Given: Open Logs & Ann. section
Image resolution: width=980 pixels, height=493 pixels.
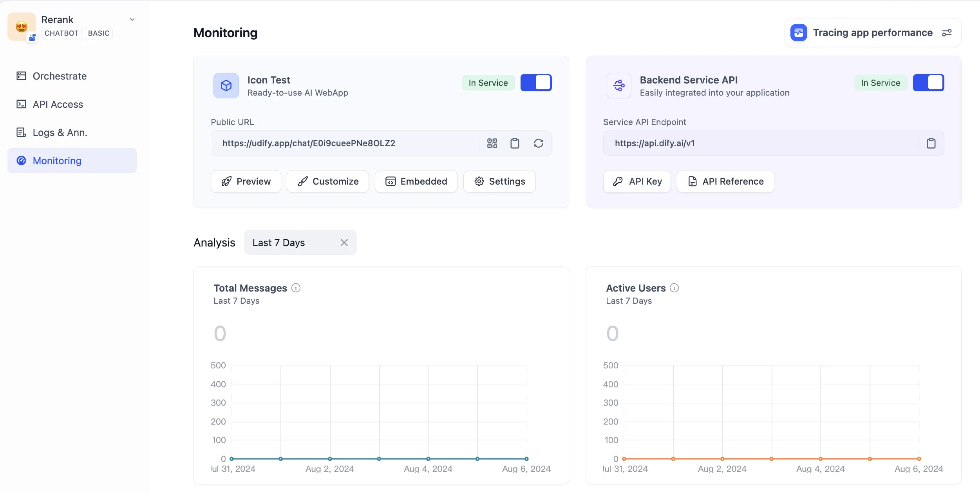Looking at the screenshot, I should tap(60, 132).
